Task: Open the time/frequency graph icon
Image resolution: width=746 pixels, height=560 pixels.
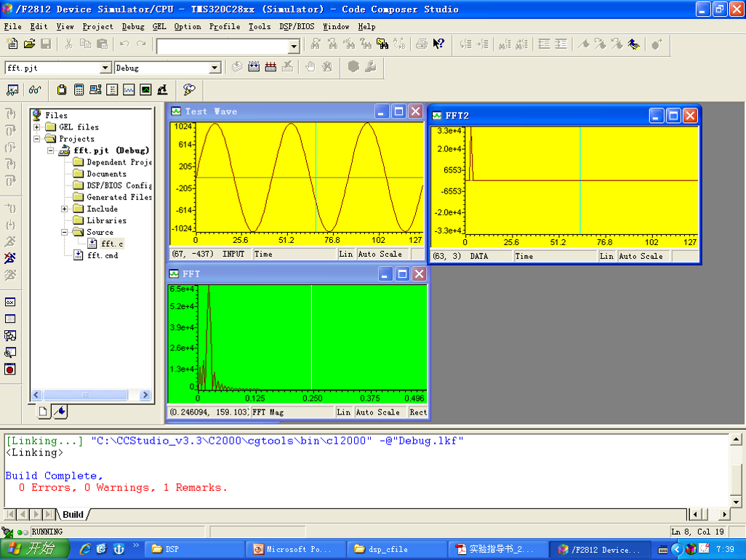Action: (x=129, y=89)
